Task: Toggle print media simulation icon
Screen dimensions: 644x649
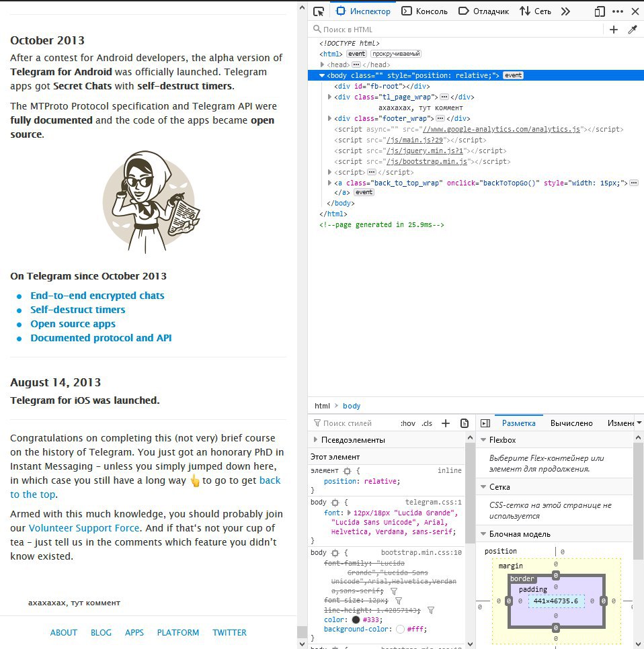Action: pyautogui.click(x=465, y=423)
